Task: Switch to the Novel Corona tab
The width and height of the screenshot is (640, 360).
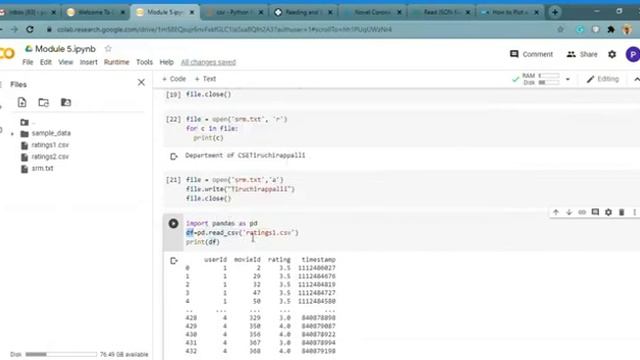Action: (x=371, y=12)
